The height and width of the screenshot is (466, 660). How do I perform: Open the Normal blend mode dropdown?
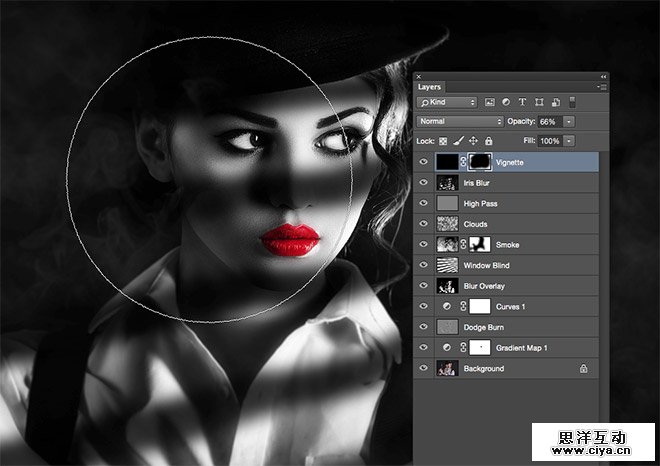click(x=459, y=121)
